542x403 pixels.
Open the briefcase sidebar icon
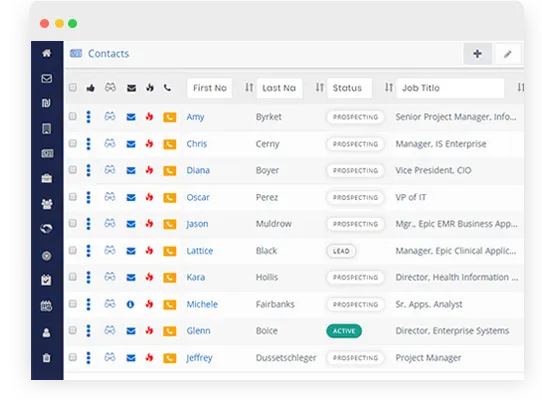click(47, 178)
